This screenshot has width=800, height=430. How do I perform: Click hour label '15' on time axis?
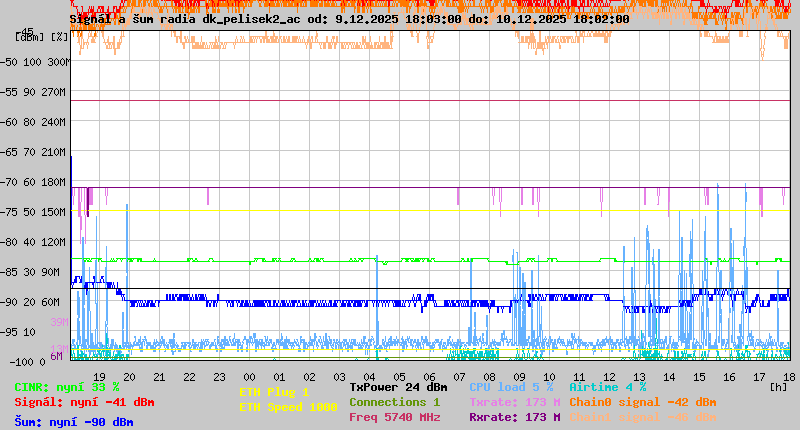click(x=699, y=377)
